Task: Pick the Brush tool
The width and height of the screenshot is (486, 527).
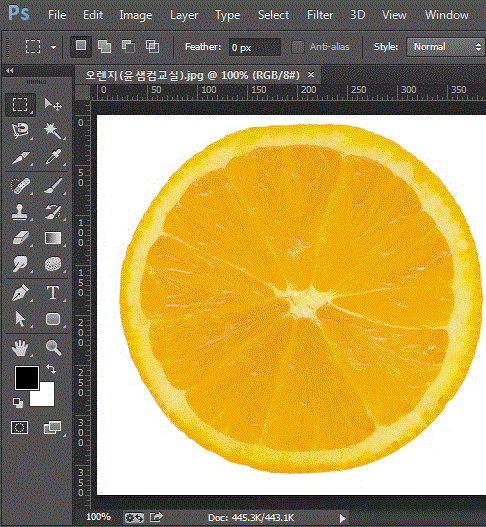Action: (53, 186)
